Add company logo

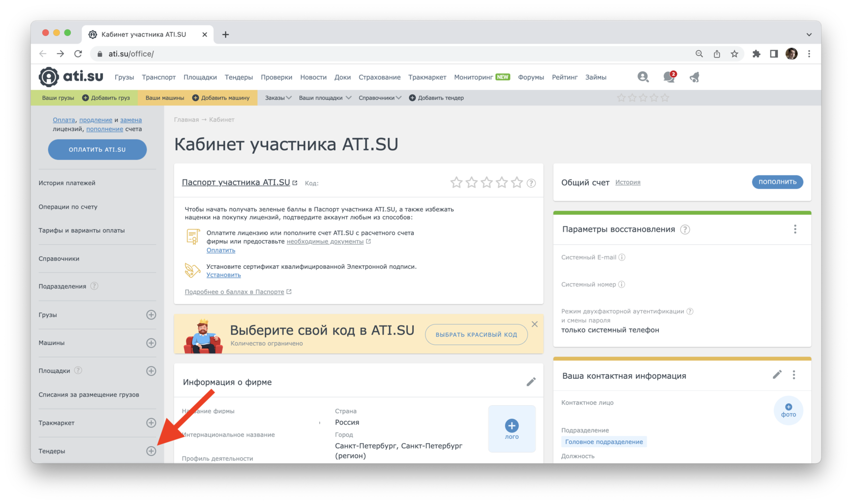coord(512,428)
